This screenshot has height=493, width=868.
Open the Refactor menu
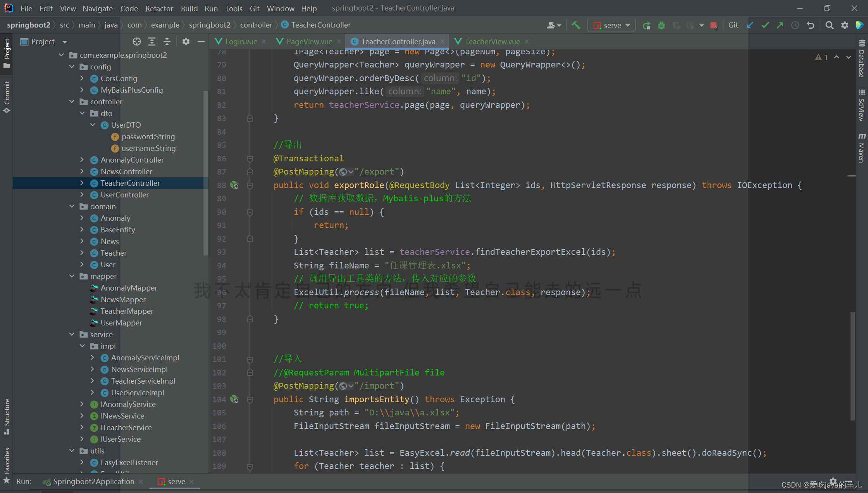(x=158, y=8)
